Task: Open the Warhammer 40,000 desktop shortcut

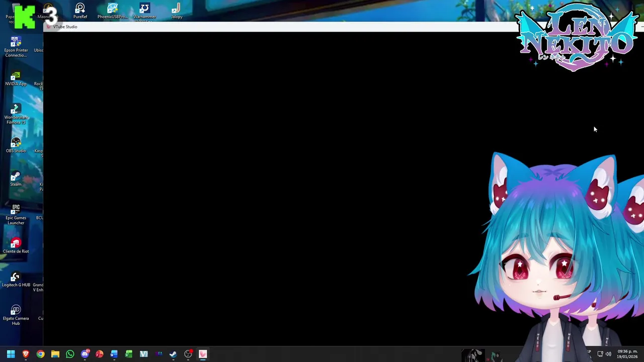Action: click(144, 12)
